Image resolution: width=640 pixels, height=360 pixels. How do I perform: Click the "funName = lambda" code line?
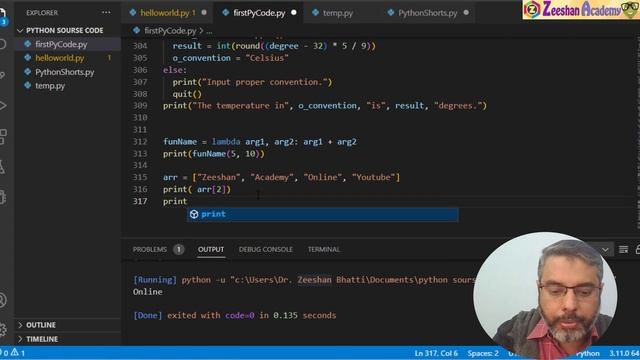(x=260, y=142)
